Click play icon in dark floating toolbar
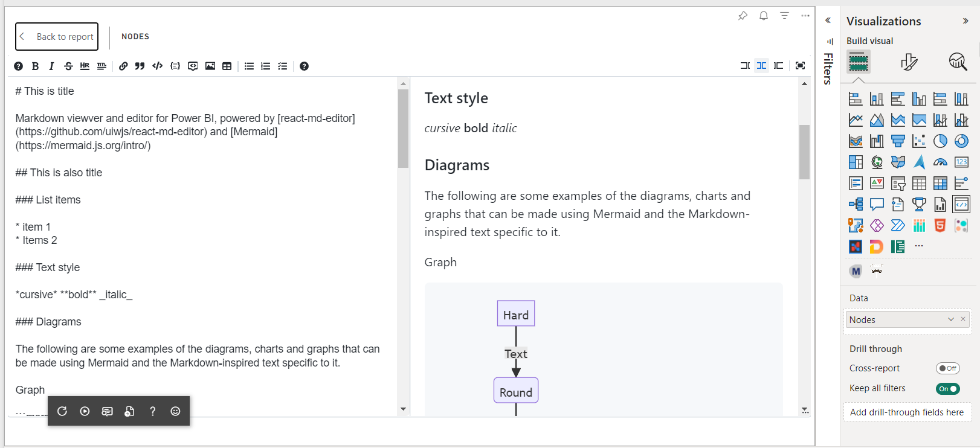980x448 pixels. (85, 411)
